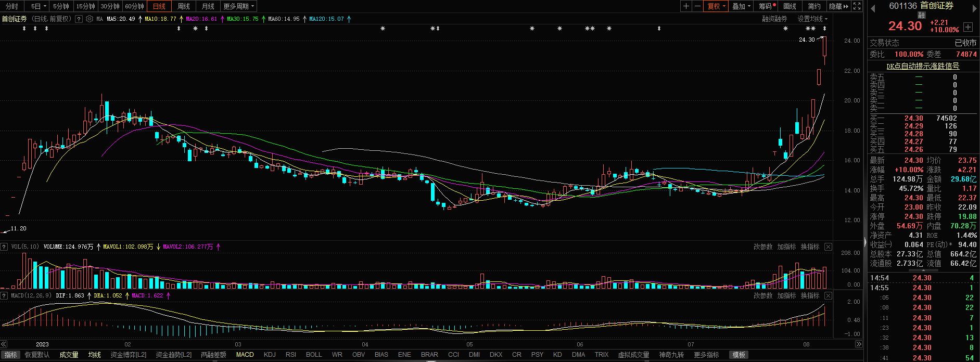Enter fullscreen with the expand icon
This screenshot has width=980, height=362.
click(x=857, y=6)
